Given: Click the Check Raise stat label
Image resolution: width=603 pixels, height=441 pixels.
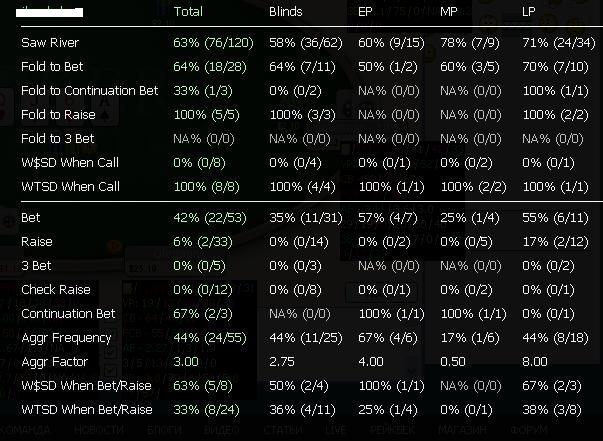Looking at the screenshot, I should point(55,290).
